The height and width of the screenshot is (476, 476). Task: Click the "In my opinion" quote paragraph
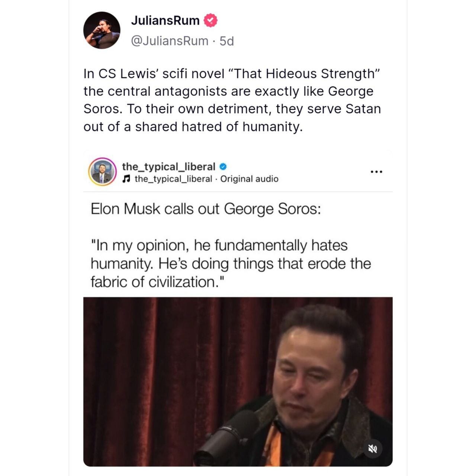[231, 264]
